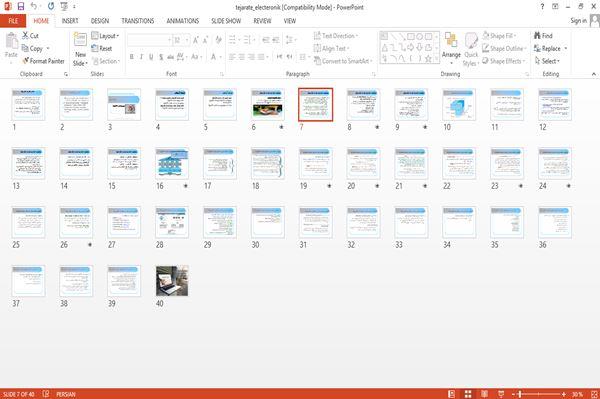Click the Undo arrow icon
This screenshot has height=399, width=600.
(34, 7)
